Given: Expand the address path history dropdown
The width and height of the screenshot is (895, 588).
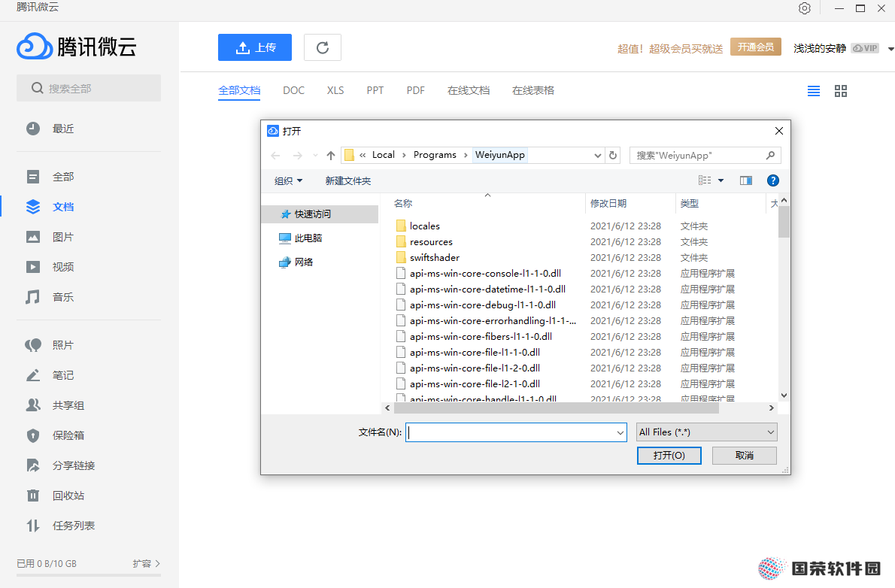Looking at the screenshot, I should coord(598,156).
